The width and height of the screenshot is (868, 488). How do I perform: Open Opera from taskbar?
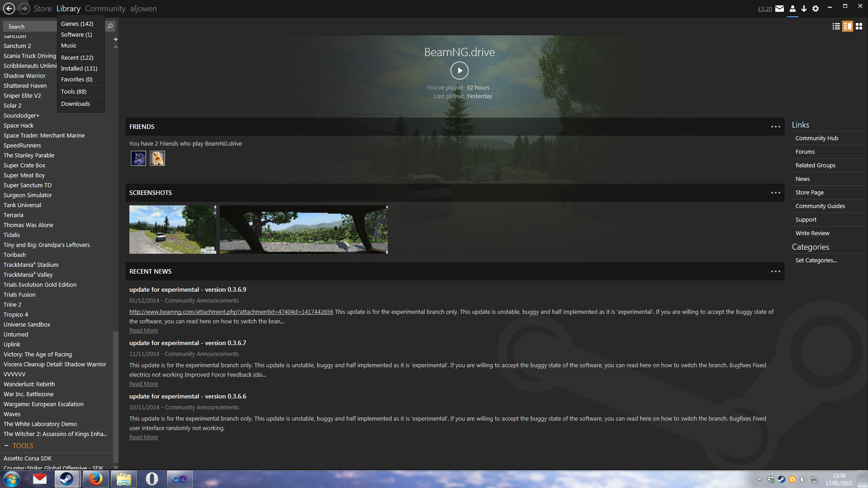pyautogui.click(x=152, y=479)
